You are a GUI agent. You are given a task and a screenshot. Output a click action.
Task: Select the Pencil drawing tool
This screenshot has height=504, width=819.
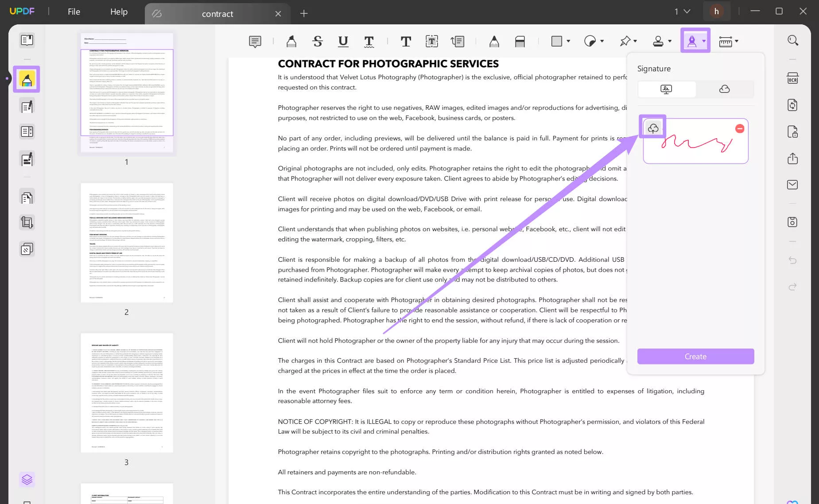494,42
